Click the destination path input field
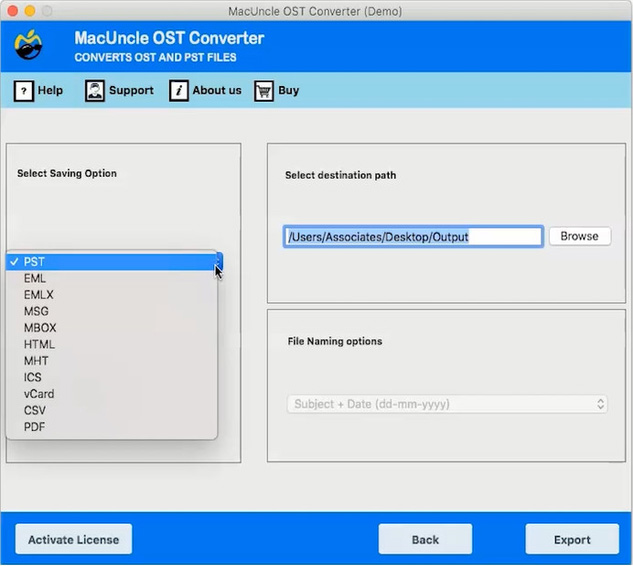 tap(413, 237)
